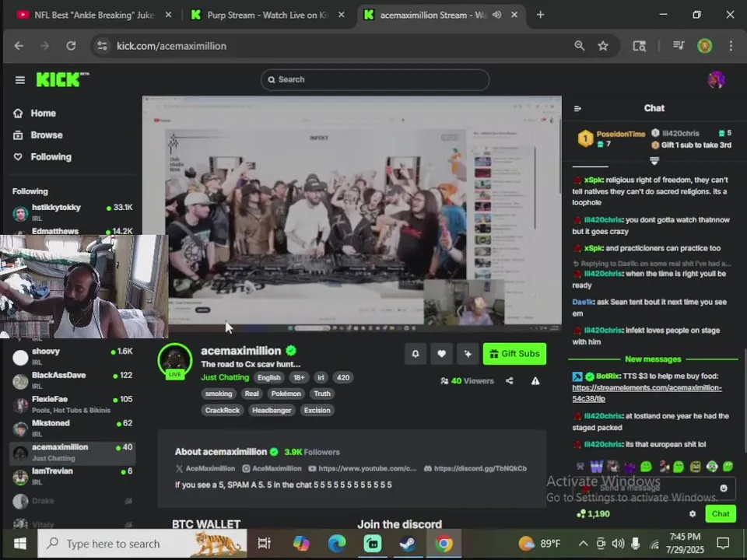Share the stream via share icon
This screenshot has width=747, height=560.
tap(509, 381)
